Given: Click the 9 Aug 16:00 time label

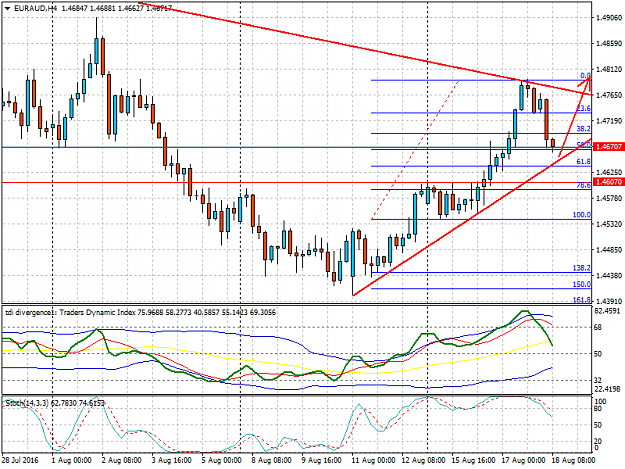Looking at the screenshot, I should coord(321,460).
